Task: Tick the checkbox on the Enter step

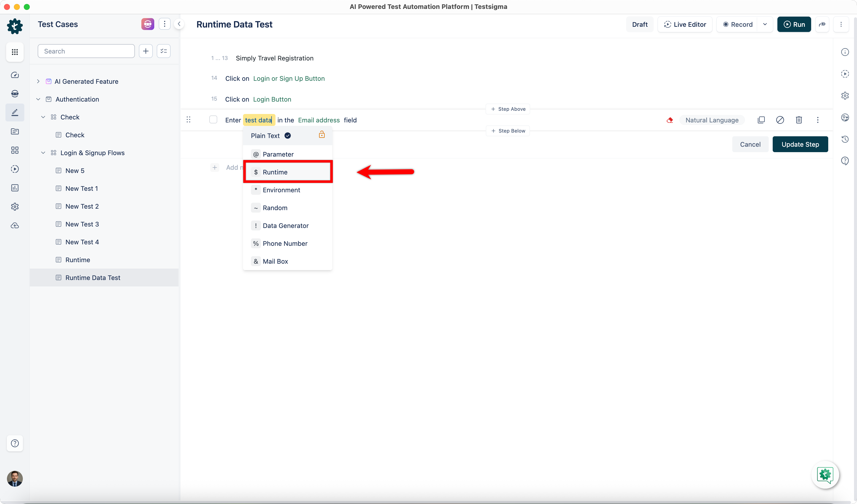Action: click(x=213, y=120)
